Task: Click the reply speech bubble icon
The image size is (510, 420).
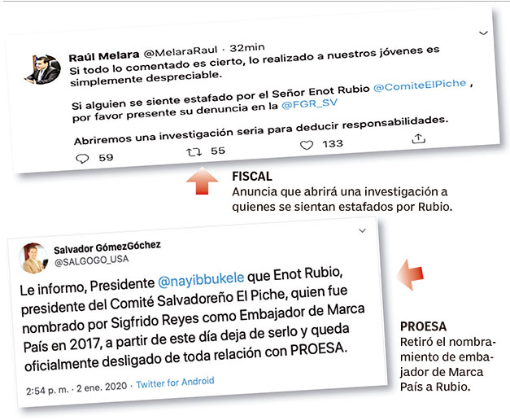Action: pos(82,159)
